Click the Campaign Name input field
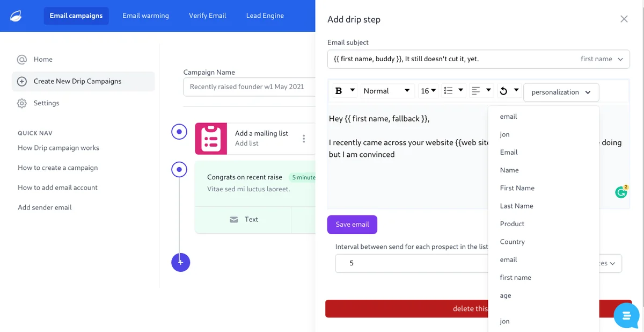The width and height of the screenshot is (644, 332). 250,86
